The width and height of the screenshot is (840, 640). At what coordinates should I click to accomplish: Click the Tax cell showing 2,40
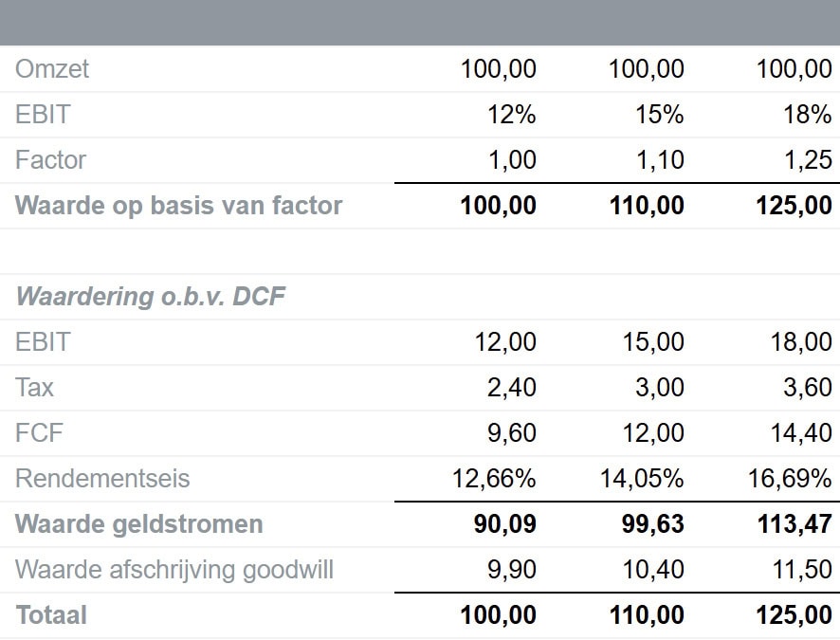click(x=512, y=388)
